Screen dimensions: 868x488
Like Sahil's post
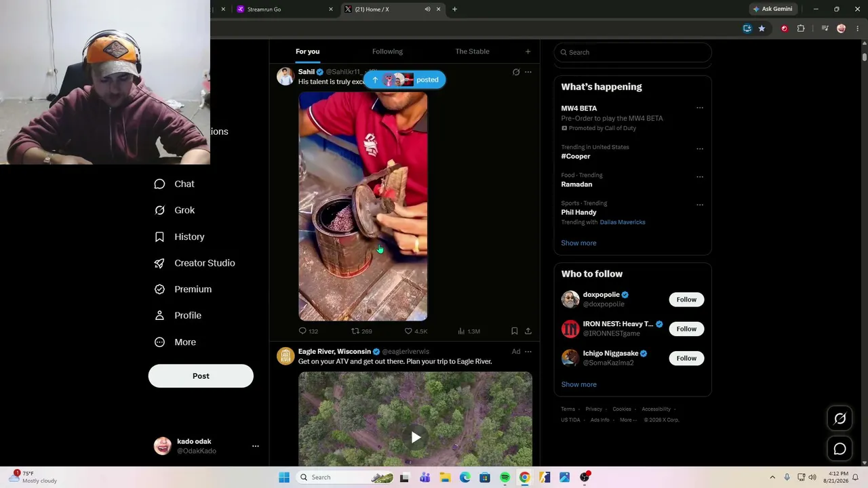408,331
